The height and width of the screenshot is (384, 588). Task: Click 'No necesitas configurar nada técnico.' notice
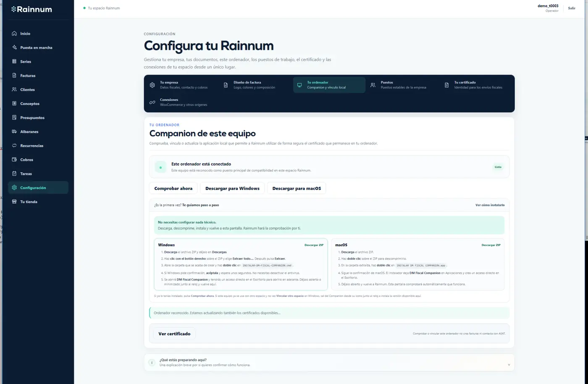[187, 222]
